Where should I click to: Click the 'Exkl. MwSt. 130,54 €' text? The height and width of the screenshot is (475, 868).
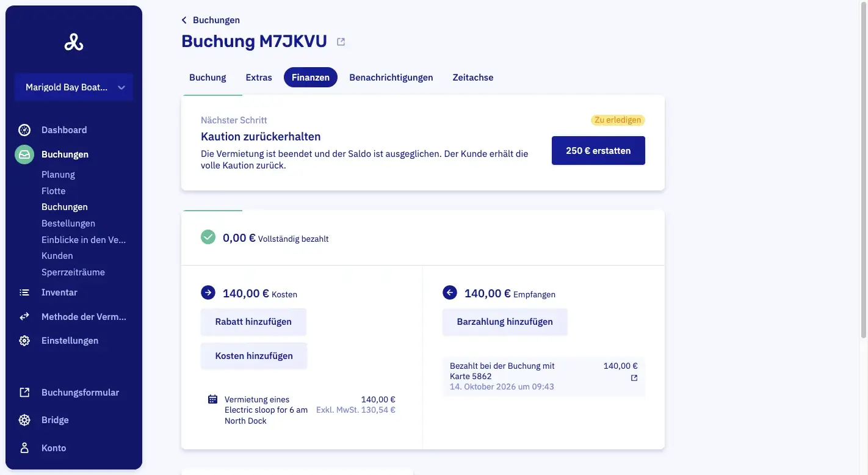[356, 410]
